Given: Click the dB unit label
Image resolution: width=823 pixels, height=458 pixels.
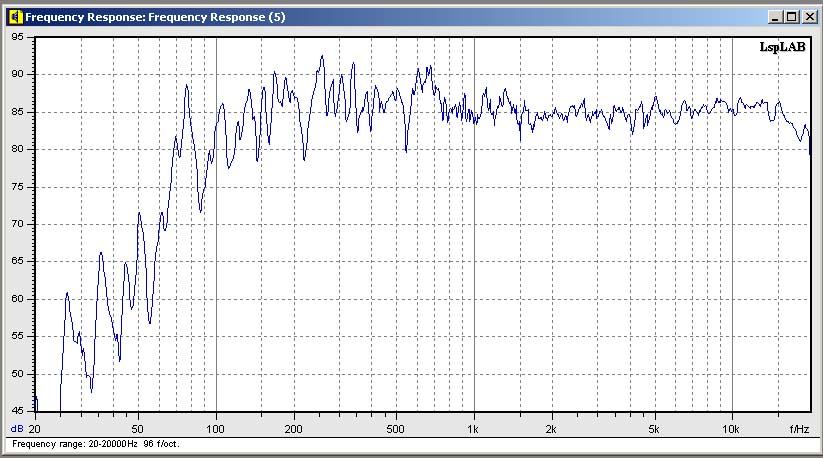Looking at the screenshot, I should (17, 429).
